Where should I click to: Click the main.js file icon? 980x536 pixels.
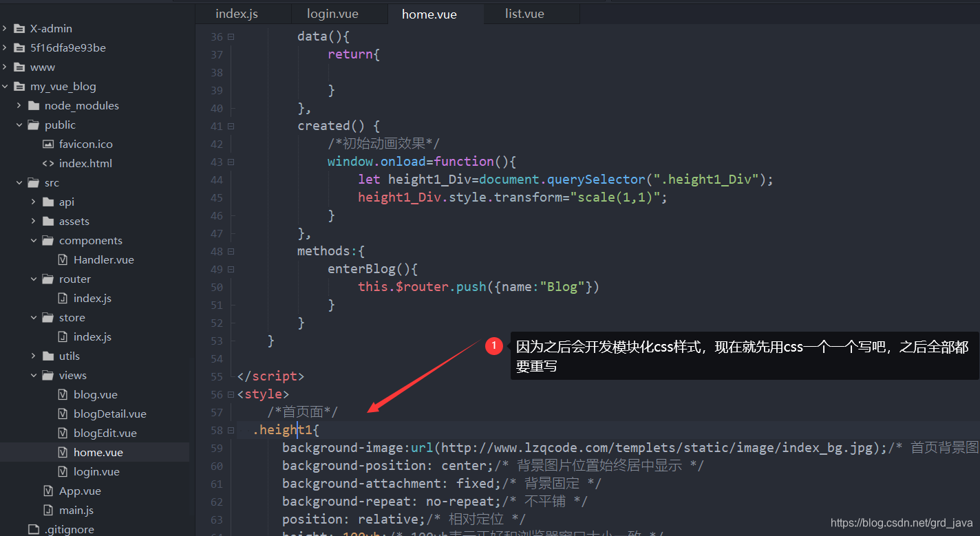point(48,511)
